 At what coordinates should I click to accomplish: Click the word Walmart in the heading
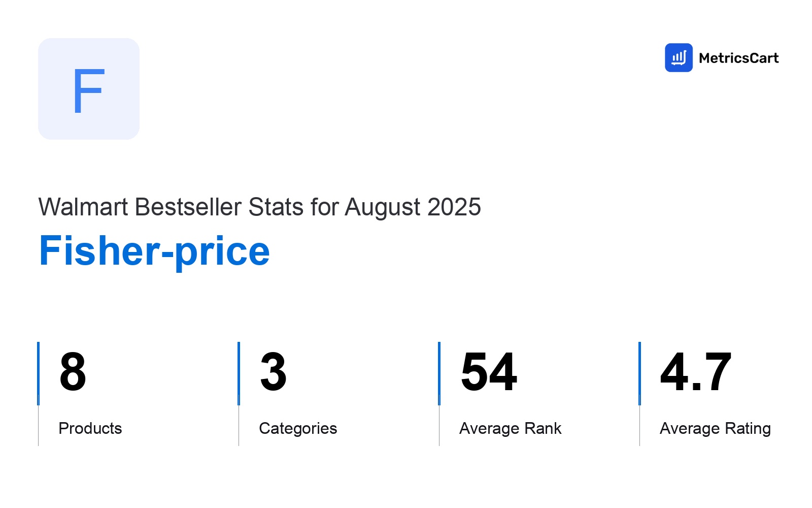pyautogui.click(x=83, y=207)
